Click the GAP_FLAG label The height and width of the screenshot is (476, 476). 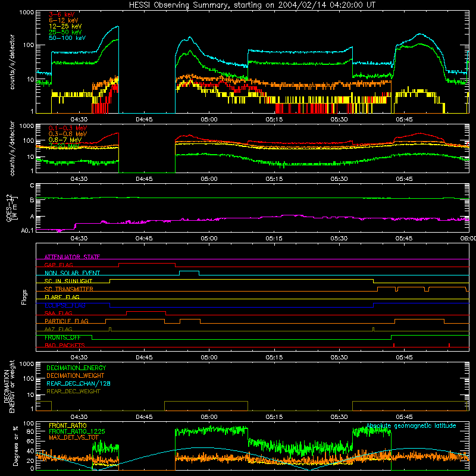[58, 265]
